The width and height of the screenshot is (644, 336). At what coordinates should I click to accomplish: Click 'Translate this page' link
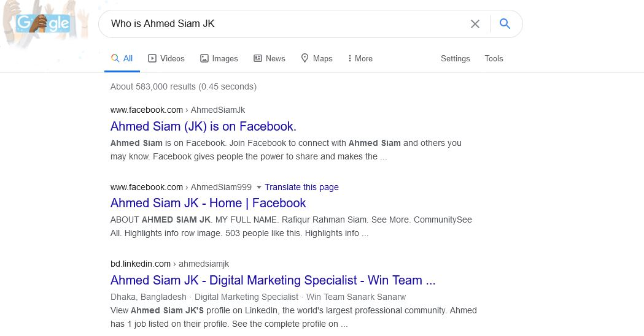(301, 187)
